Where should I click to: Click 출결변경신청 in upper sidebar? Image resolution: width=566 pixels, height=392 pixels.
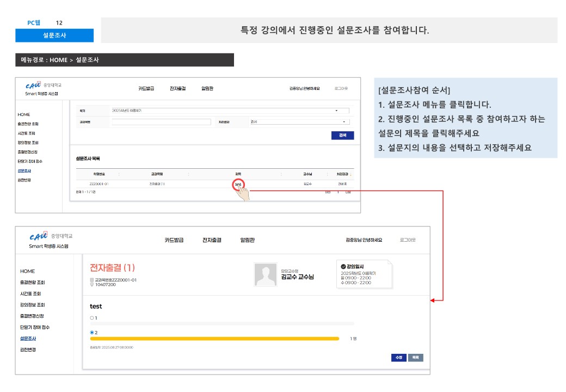pyautogui.click(x=27, y=152)
